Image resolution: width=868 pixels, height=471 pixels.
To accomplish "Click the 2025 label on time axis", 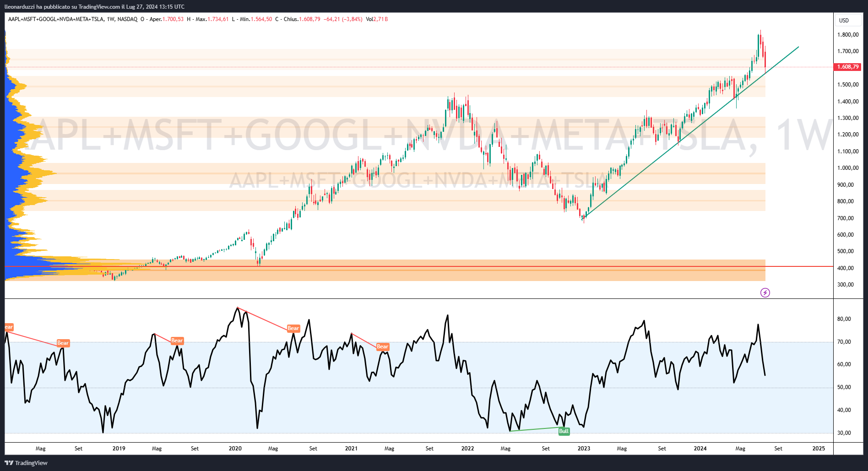I will 819,449.
